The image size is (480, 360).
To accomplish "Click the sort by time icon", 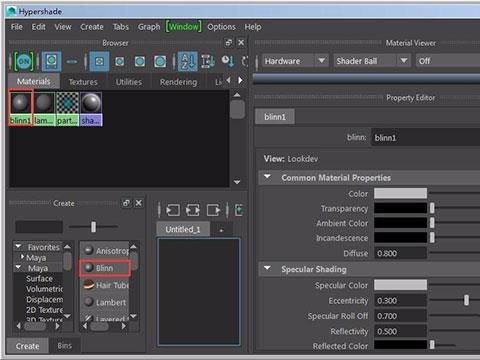I will (x=228, y=62).
